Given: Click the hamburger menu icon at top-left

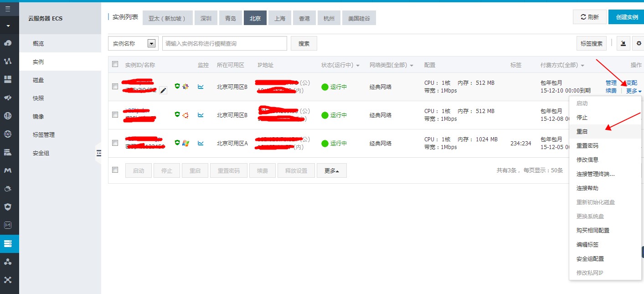Looking at the screenshot, I should pyautogui.click(x=8, y=9).
